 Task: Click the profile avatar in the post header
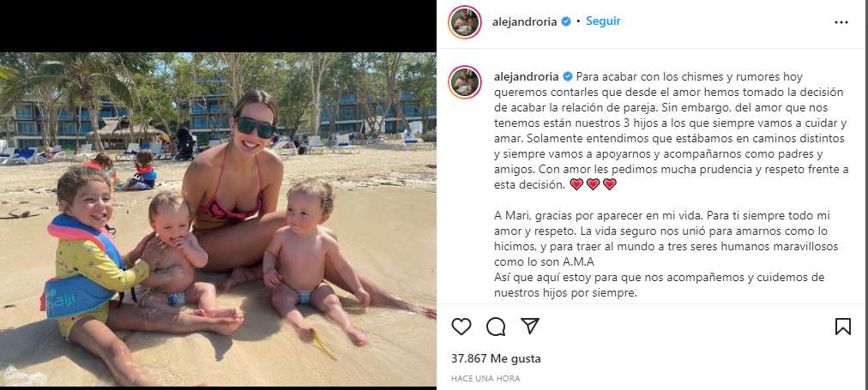point(464,22)
